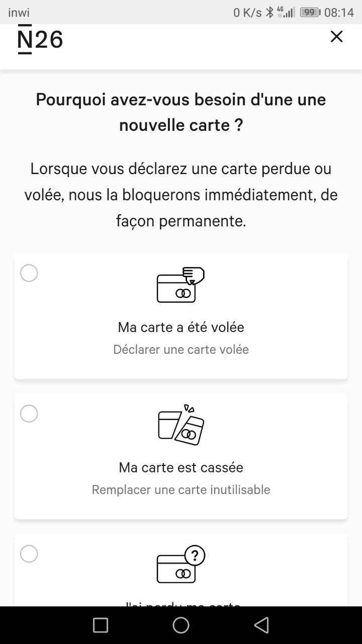The height and width of the screenshot is (644, 362).
Task: Tap the lost card question-mark icon
Action: (x=181, y=565)
